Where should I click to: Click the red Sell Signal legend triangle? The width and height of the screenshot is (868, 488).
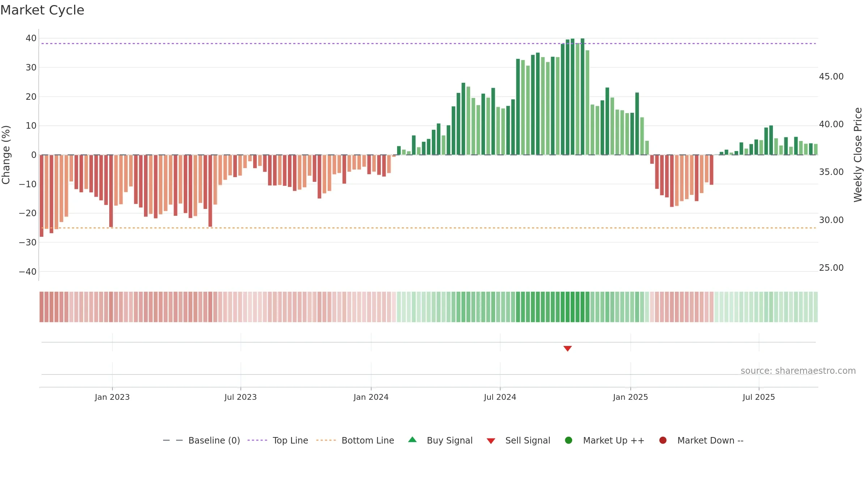[x=491, y=441]
